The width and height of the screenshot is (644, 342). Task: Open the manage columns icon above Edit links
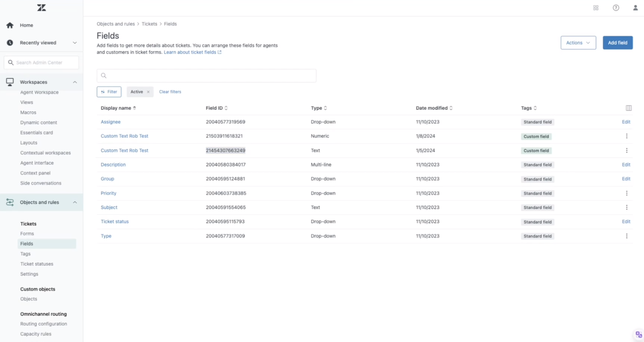click(x=628, y=108)
